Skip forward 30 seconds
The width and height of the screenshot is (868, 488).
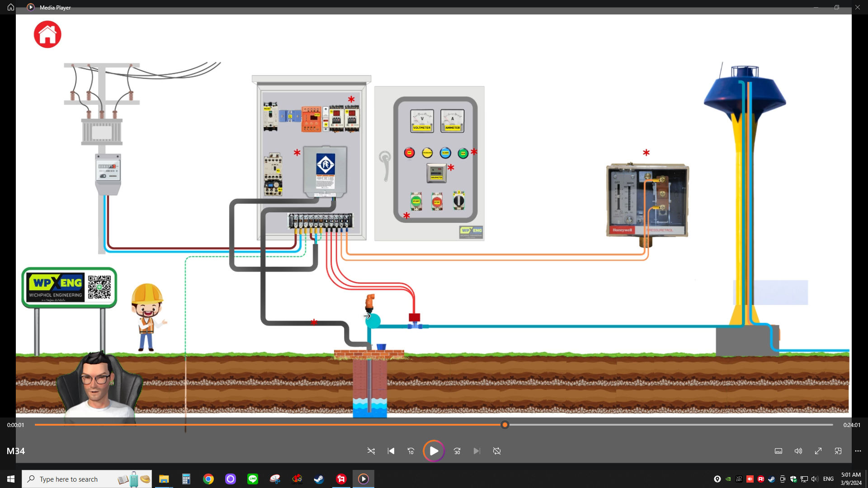pos(457,451)
